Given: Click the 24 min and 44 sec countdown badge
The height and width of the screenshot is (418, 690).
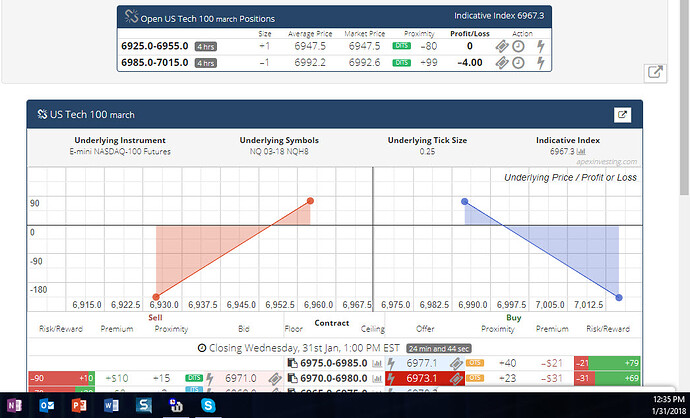Looking at the screenshot, I should [439, 348].
